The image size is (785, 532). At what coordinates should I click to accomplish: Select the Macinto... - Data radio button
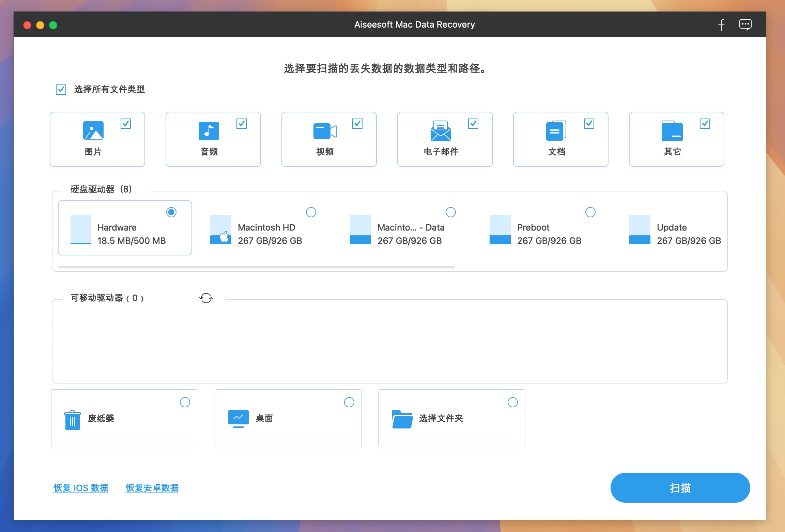click(451, 212)
